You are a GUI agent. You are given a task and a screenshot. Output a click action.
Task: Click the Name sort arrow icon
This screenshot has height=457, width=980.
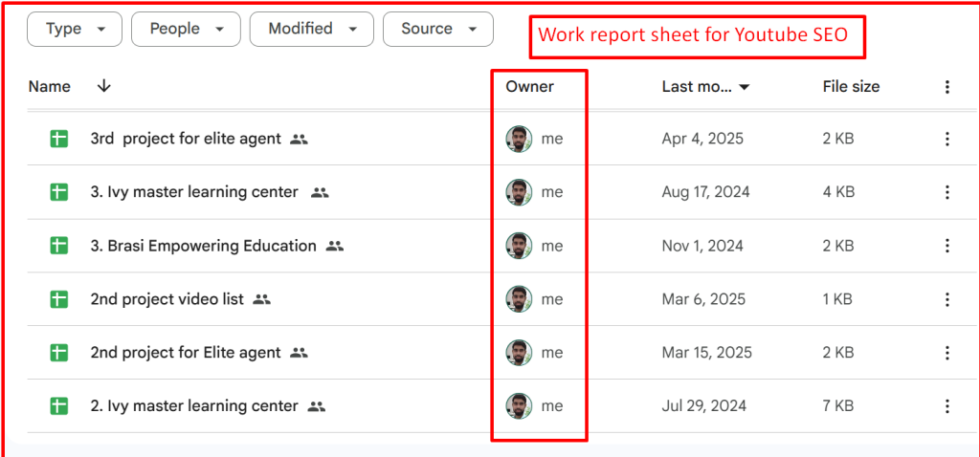(x=104, y=86)
